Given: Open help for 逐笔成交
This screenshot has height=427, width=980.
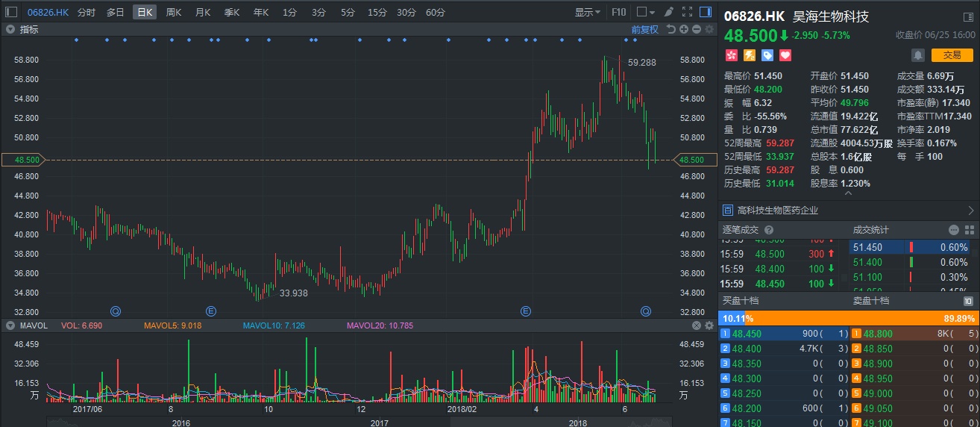Looking at the screenshot, I should 769,230.
